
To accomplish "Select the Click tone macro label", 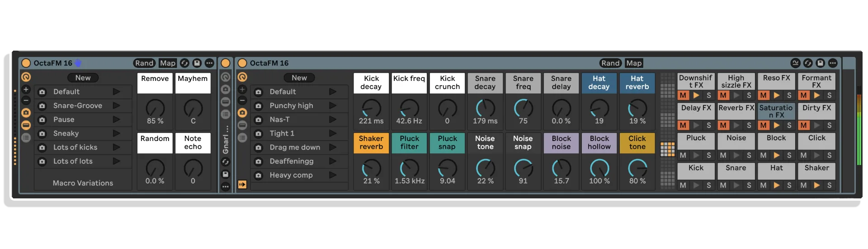I will point(637,143).
